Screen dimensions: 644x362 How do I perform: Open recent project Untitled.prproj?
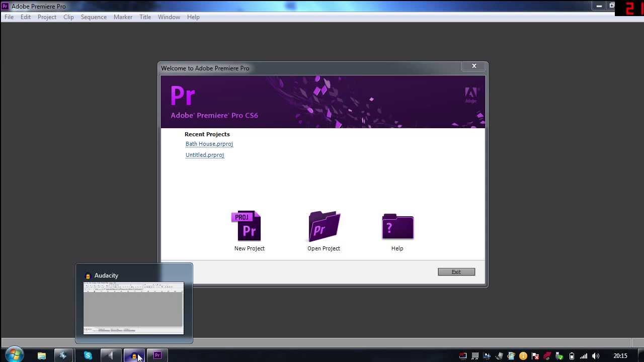point(205,155)
